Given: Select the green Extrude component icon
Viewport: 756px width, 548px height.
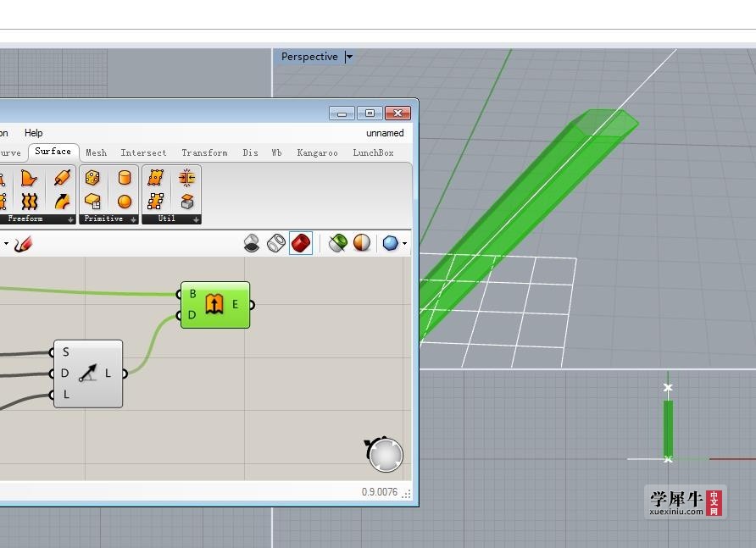Looking at the screenshot, I should (x=214, y=304).
